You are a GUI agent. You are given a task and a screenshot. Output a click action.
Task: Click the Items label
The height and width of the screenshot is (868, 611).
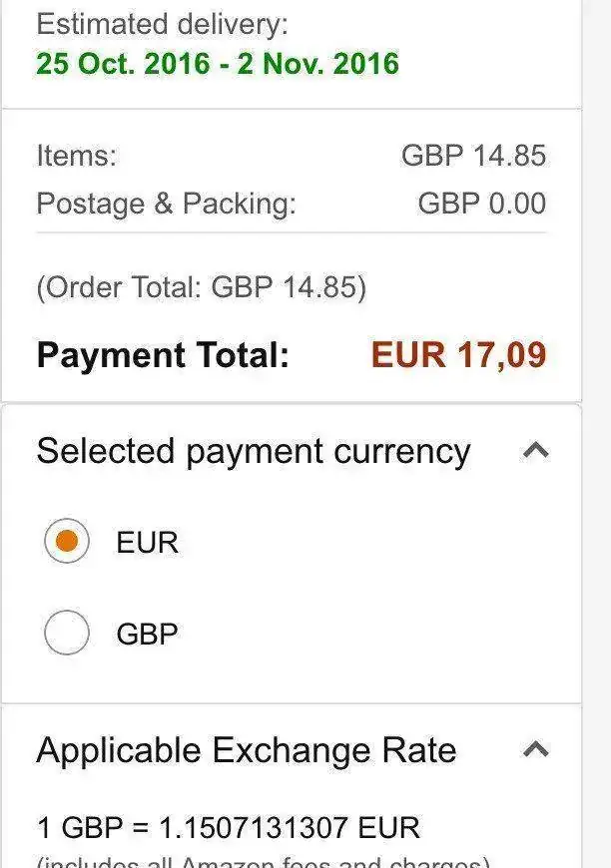[x=76, y=156]
